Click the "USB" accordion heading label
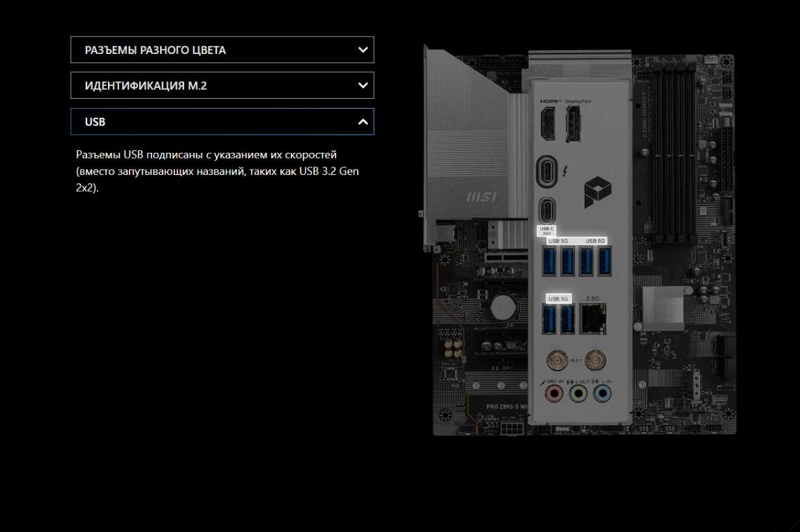This screenshot has height=532, width=800. point(95,122)
